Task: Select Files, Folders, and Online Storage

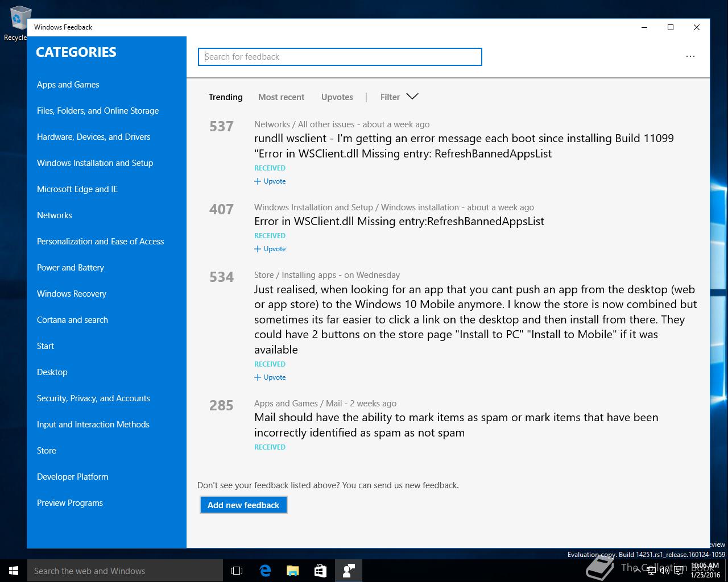Action: (98, 111)
